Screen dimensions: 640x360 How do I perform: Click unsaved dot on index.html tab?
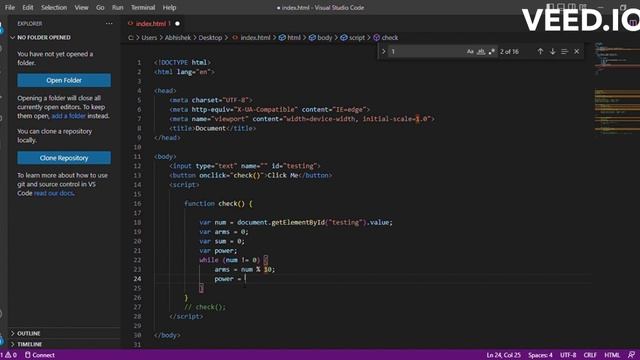(x=177, y=24)
